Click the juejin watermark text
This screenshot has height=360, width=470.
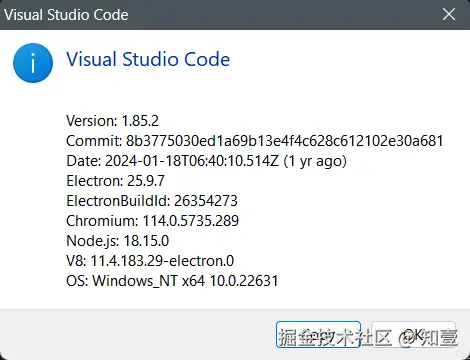click(x=368, y=337)
